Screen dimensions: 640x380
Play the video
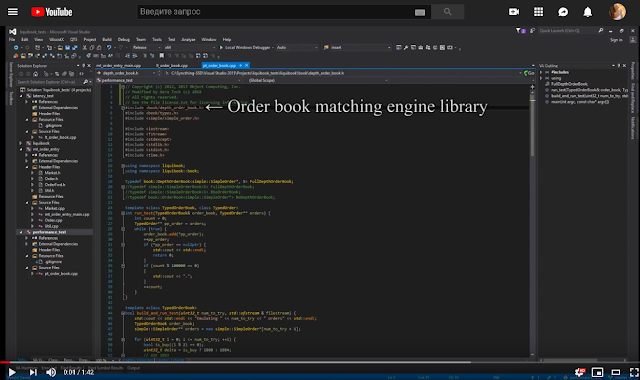[x=12, y=372]
